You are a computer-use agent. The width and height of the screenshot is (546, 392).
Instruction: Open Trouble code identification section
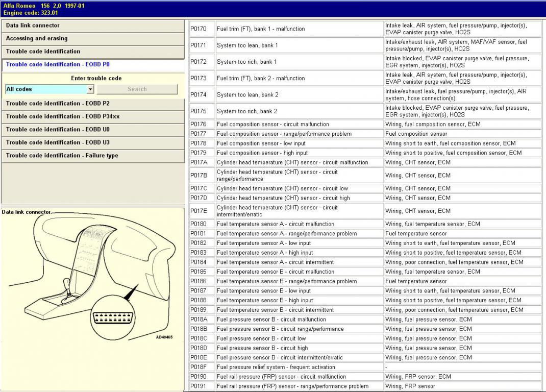point(92,52)
